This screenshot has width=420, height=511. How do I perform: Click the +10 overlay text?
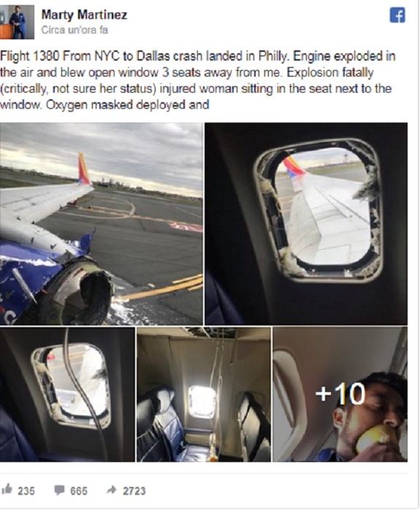[340, 393]
